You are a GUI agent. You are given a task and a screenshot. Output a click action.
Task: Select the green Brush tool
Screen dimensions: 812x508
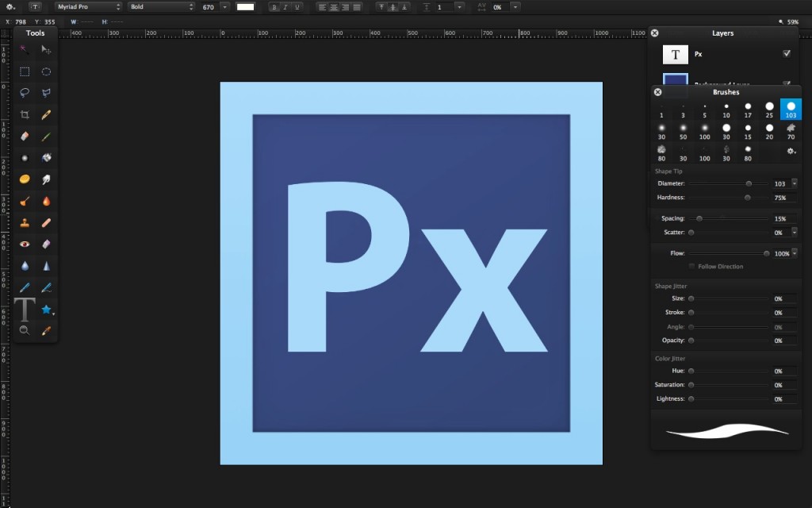click(x=46, y=137)
